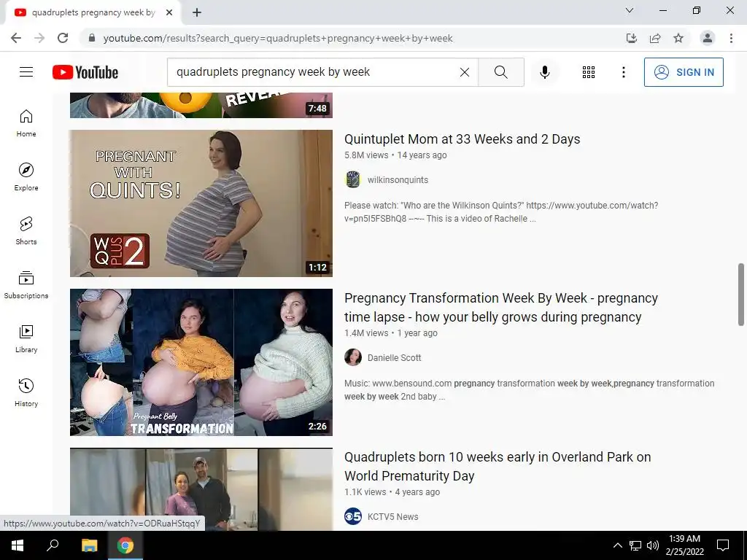747x560 pixels.
Task: View site information lock icon
Action: point(92,38)
